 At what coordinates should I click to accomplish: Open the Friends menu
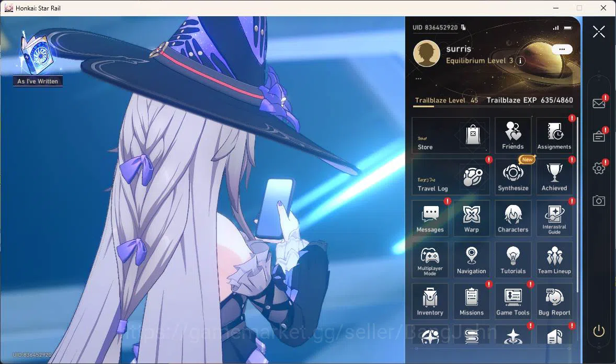coord(513,135)
